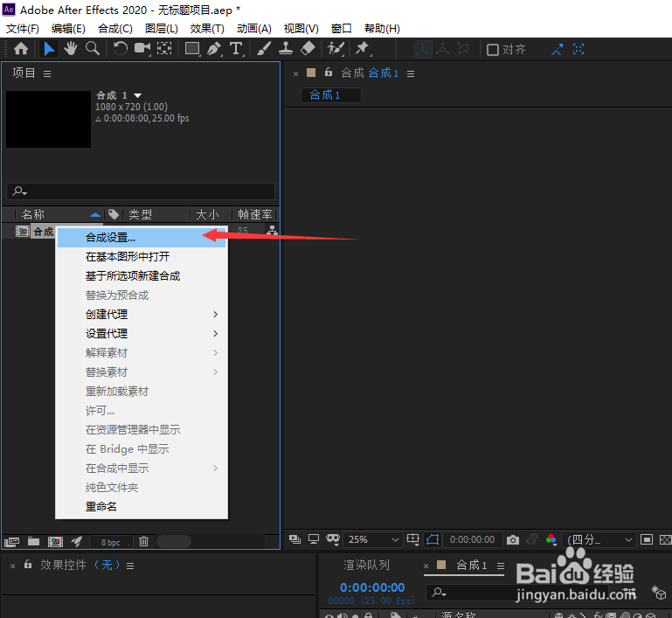Click the Home icon in toolbar
The height and width of the screenshot is (618, 672).
(21, 49)
